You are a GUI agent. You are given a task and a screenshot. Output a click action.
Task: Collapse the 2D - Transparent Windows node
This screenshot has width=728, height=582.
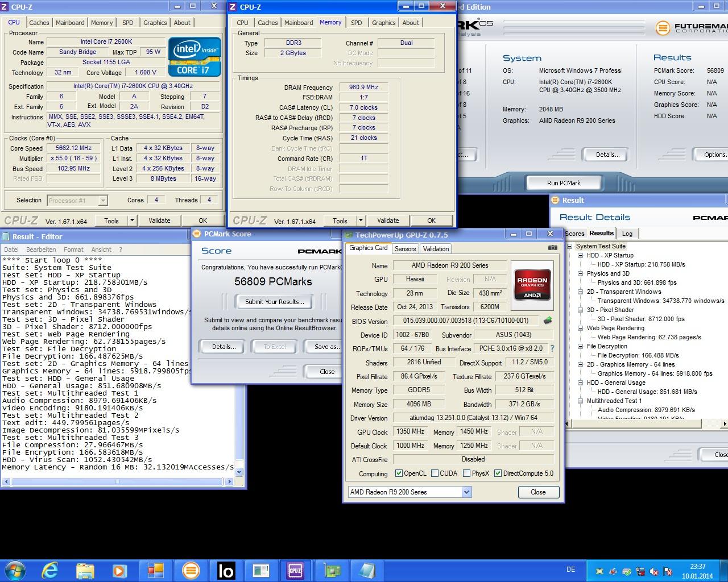[581, 292]
